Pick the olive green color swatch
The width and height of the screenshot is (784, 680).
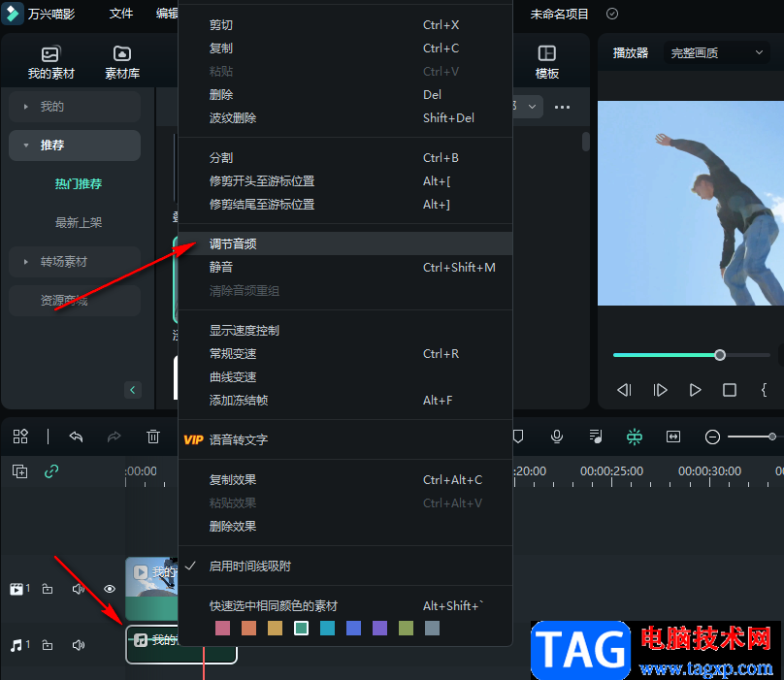406,628
